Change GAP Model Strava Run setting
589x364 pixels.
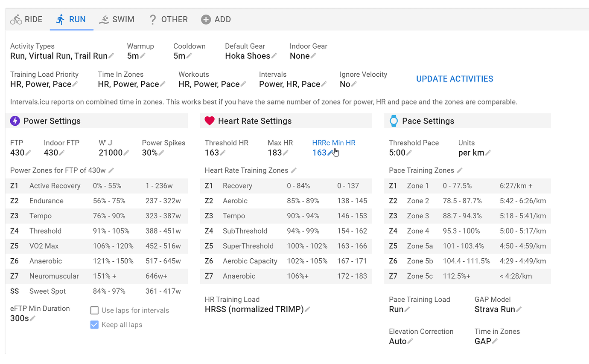click(519, 309)
